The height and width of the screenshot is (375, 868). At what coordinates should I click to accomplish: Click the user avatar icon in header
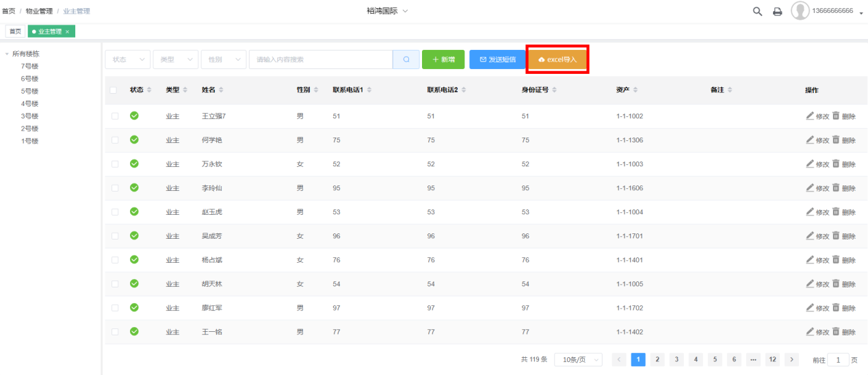(800, 11)
